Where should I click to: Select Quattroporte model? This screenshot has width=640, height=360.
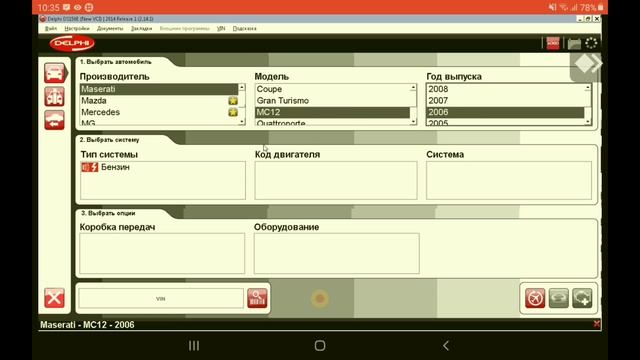[x=332, y=122]
